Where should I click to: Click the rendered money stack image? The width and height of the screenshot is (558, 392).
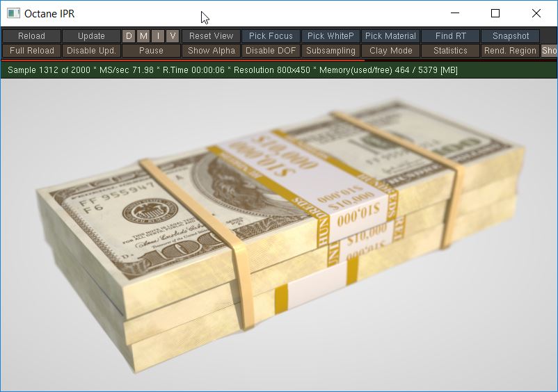[x=279, y=234]
